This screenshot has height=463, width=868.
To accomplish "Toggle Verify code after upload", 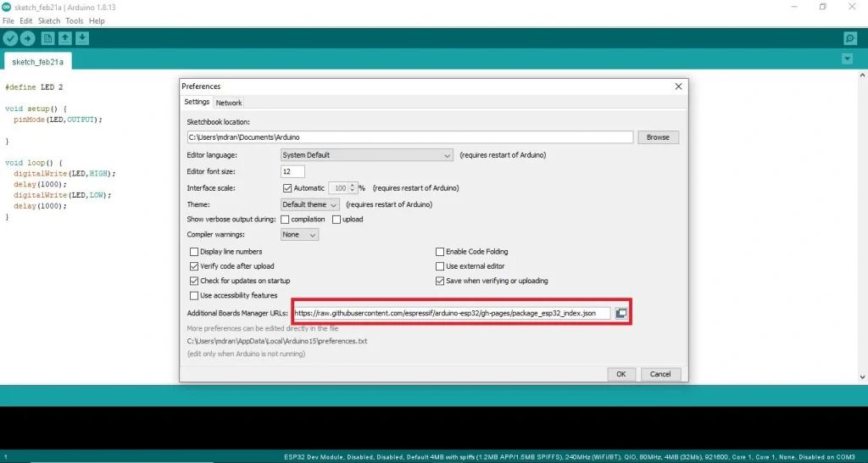I will pyautogui.click(x=194, y=266).
